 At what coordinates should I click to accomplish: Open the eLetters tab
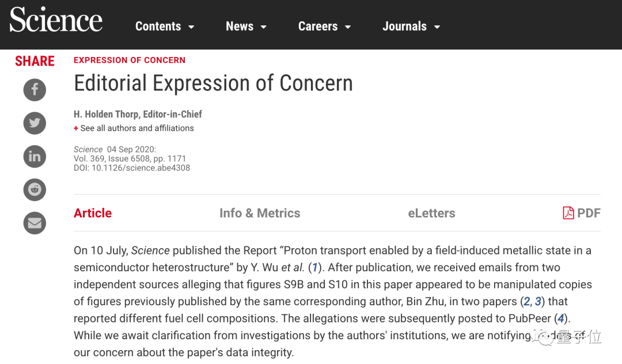431,213
